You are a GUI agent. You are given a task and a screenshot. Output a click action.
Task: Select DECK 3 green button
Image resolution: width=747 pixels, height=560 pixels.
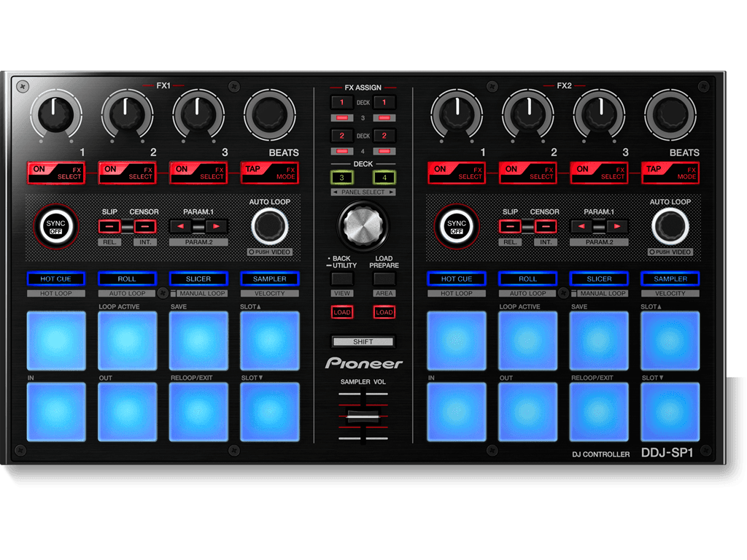[x=341, y=178]
